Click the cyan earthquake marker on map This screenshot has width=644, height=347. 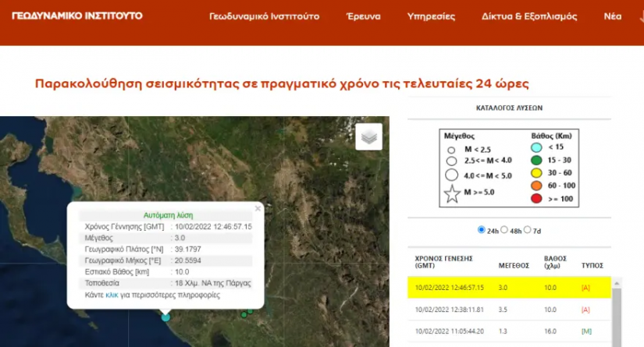click(x=165, y=317)
